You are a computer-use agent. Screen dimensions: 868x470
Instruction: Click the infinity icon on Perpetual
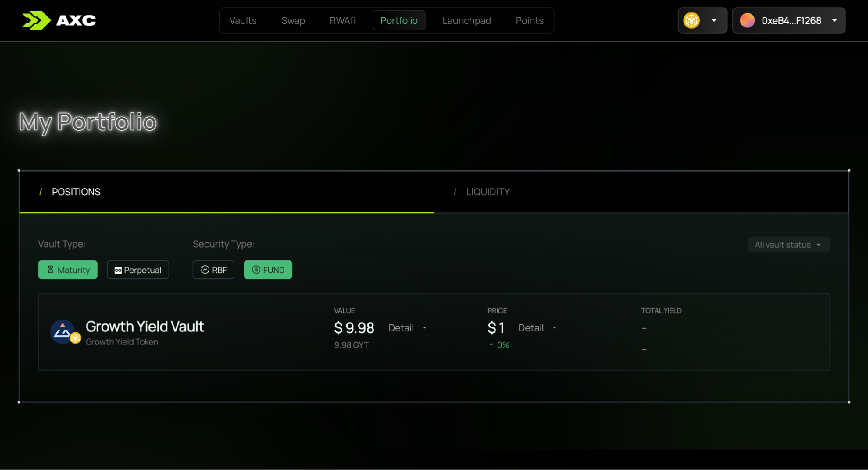[x=118, y=271]
